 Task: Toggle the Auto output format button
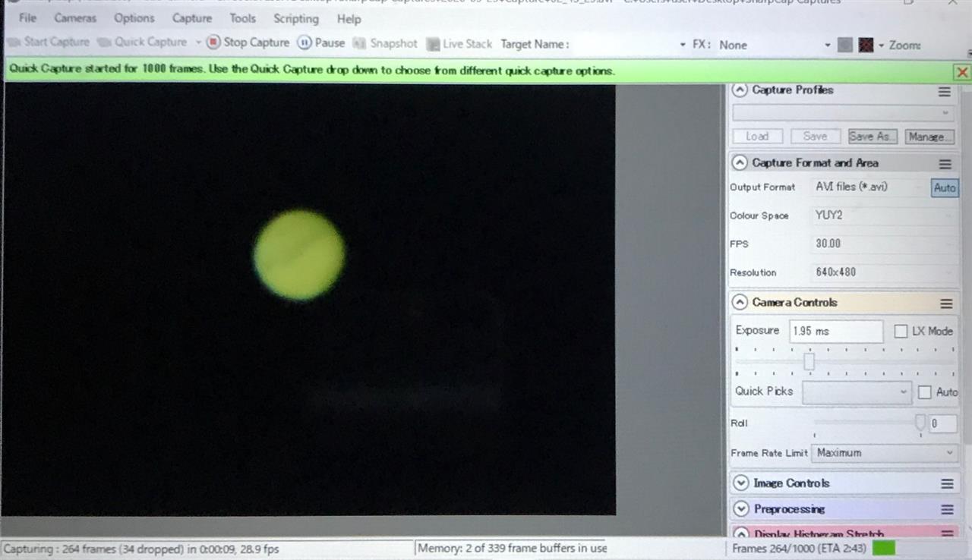tap(945, 187)
